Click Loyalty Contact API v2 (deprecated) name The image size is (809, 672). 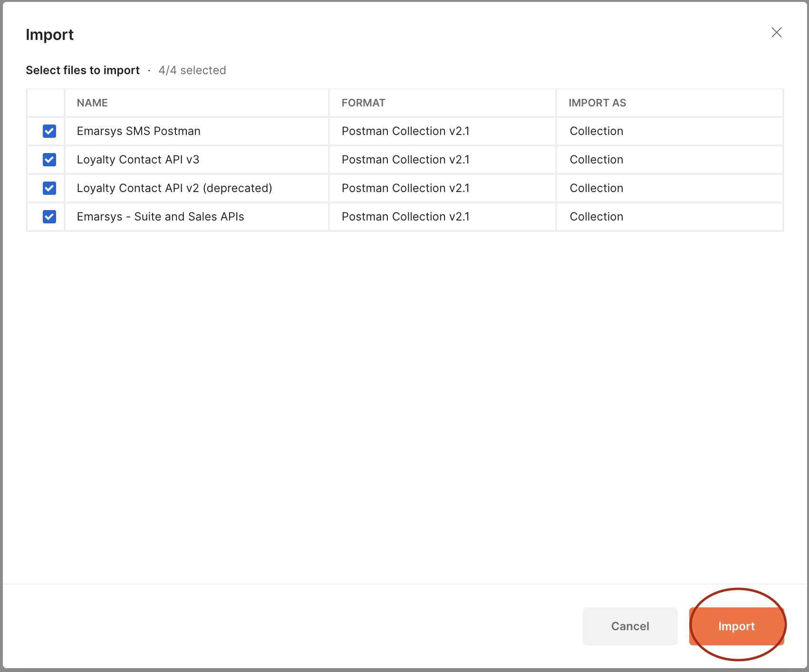click(174, 188)
